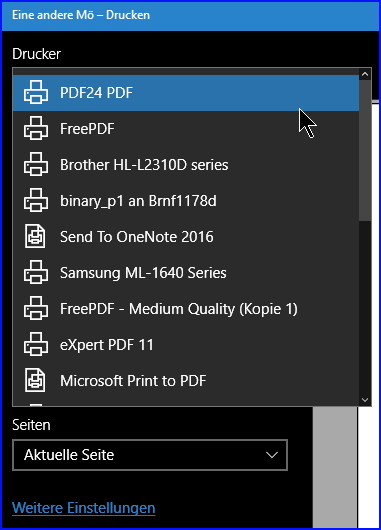This screenshot has height=530, width=381.
Task: Click the printer list scroll-down arrow
Action: (365, 400)
